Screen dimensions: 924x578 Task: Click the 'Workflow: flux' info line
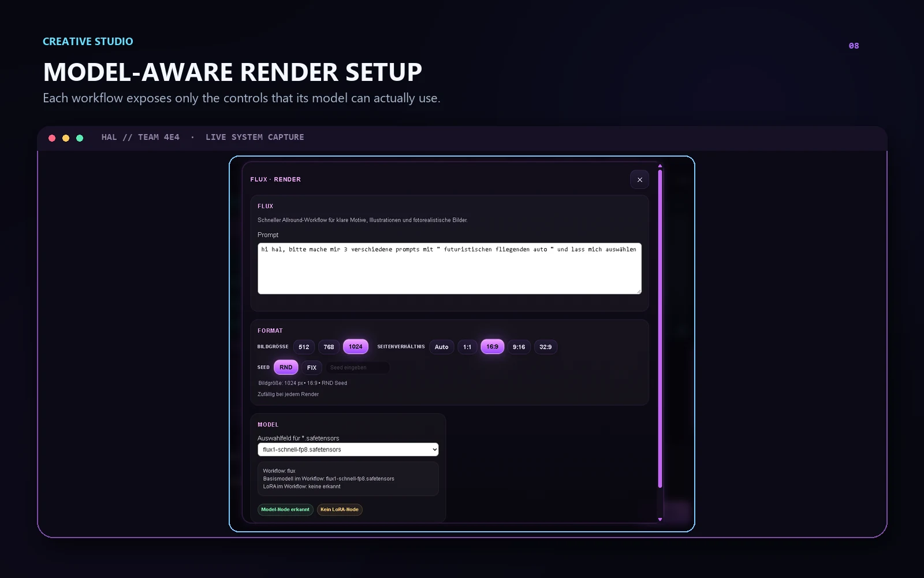click(x=279, y=471)
